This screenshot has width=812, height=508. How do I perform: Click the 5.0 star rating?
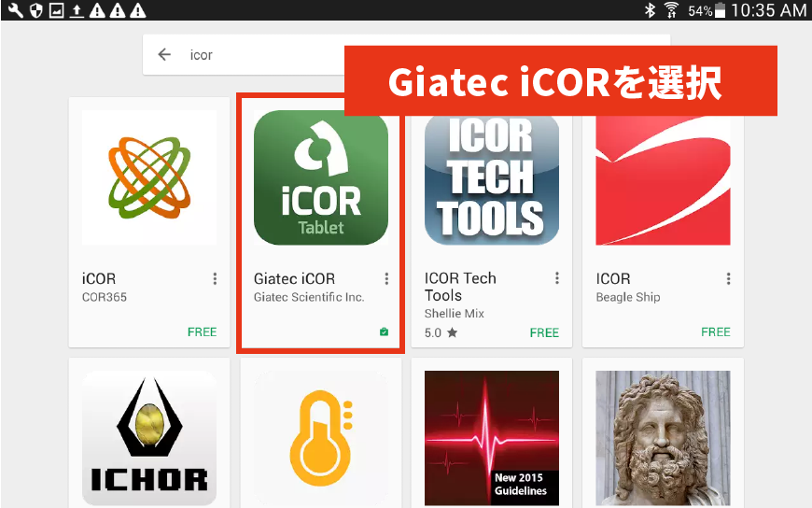coord(441,332)
